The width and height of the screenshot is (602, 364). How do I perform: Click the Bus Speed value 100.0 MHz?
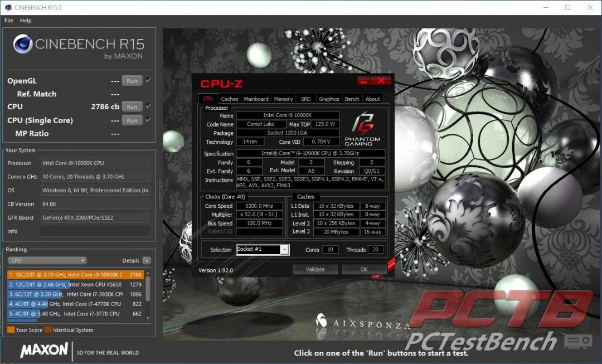[259, 223]
